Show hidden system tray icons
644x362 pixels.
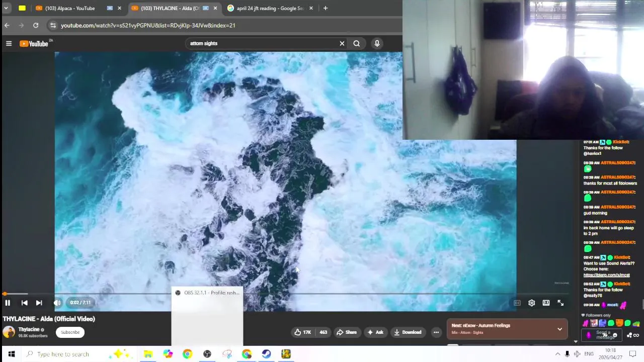557,354
